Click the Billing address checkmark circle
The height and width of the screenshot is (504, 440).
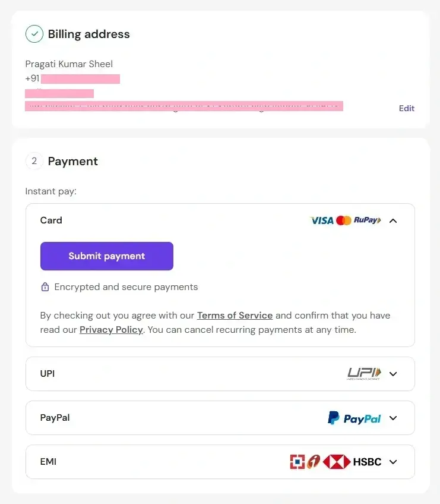(x=34, y=34)
